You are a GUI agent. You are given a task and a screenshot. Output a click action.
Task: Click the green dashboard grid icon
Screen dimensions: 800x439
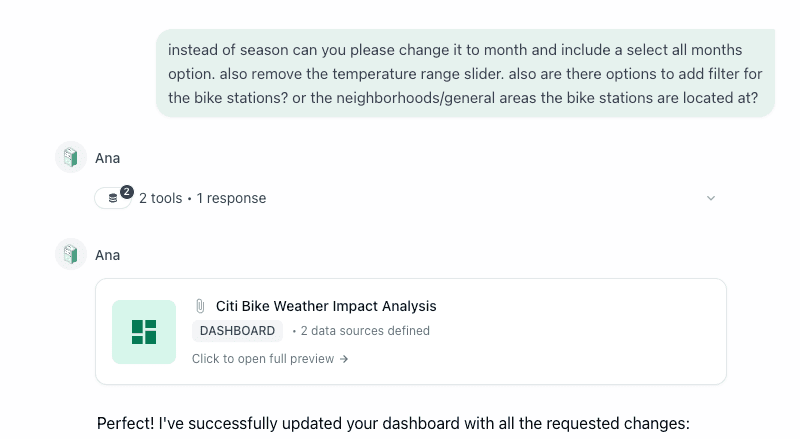point(144,331)
